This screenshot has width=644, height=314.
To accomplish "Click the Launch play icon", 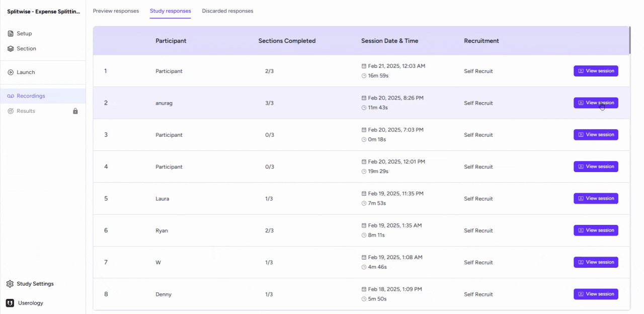I will pos(11,72).
